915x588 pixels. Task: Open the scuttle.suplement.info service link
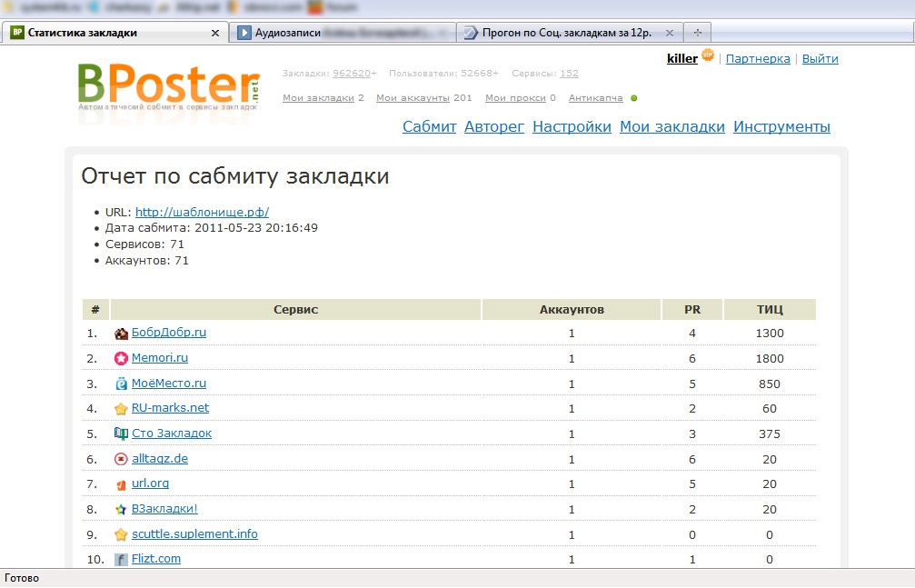[x=195, y=533]
